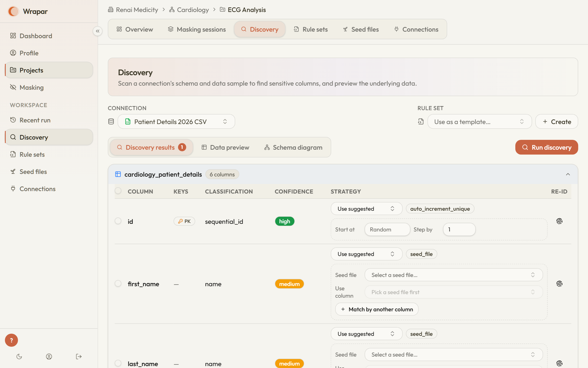Click the seed_file tag on first_name row
Viewport: 588px width, 368px height.
point(421,254)
